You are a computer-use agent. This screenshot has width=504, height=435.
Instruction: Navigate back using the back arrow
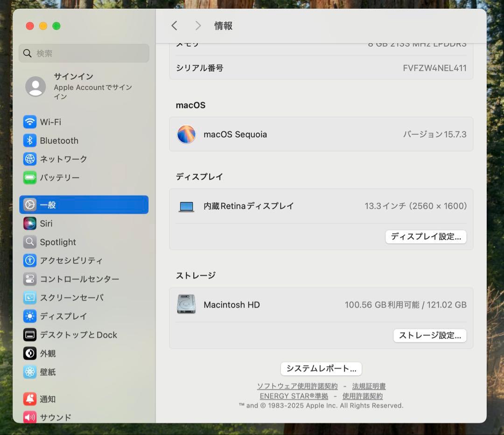tap(175, 26)
